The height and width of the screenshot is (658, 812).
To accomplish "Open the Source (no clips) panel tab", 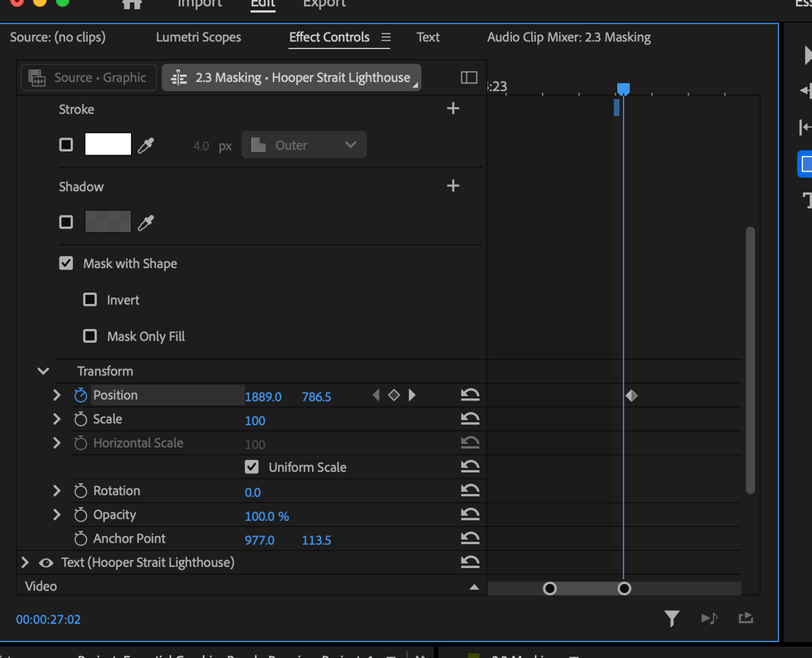I will (58, 37).
